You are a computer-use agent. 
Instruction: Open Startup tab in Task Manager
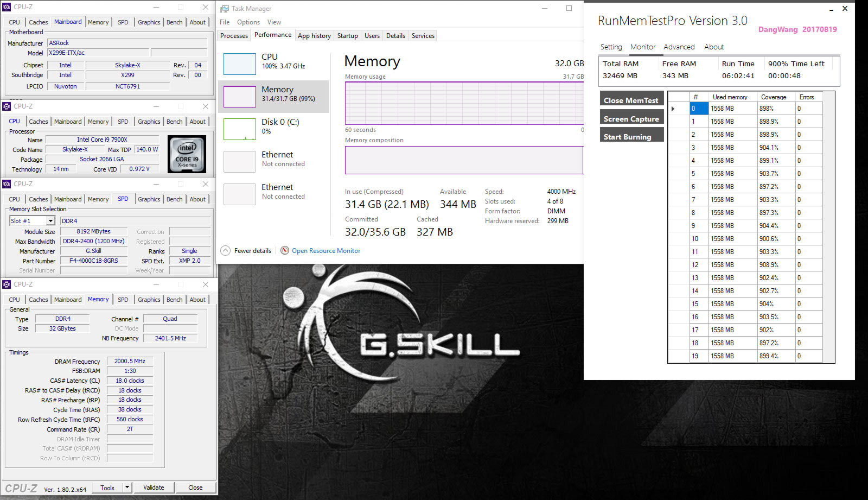[x=347, y=36]
